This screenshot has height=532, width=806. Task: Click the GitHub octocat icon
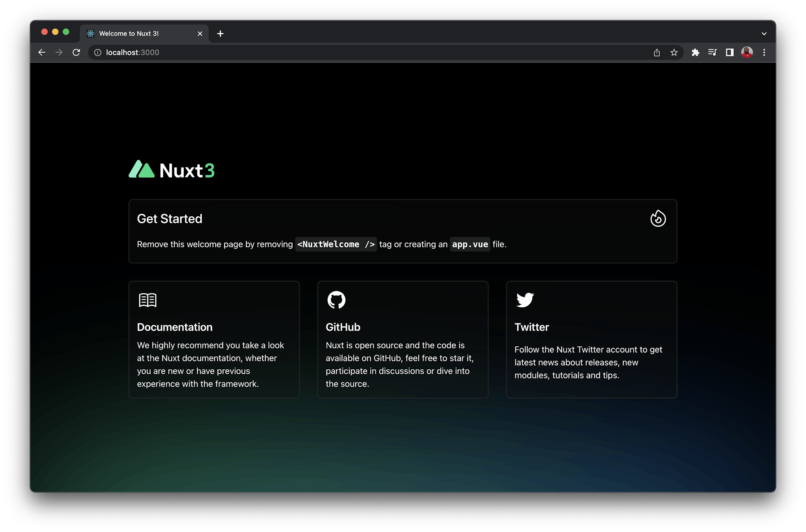pos(336,300)
